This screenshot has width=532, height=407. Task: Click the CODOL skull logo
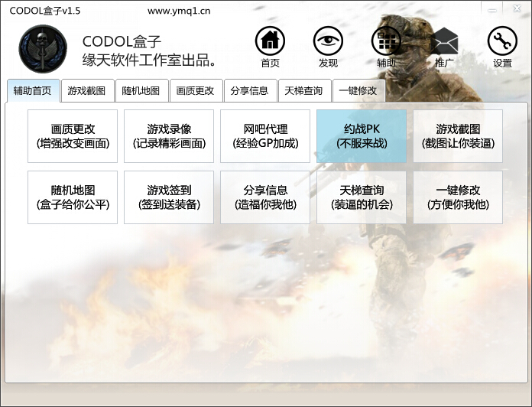[x=43, y=48]
